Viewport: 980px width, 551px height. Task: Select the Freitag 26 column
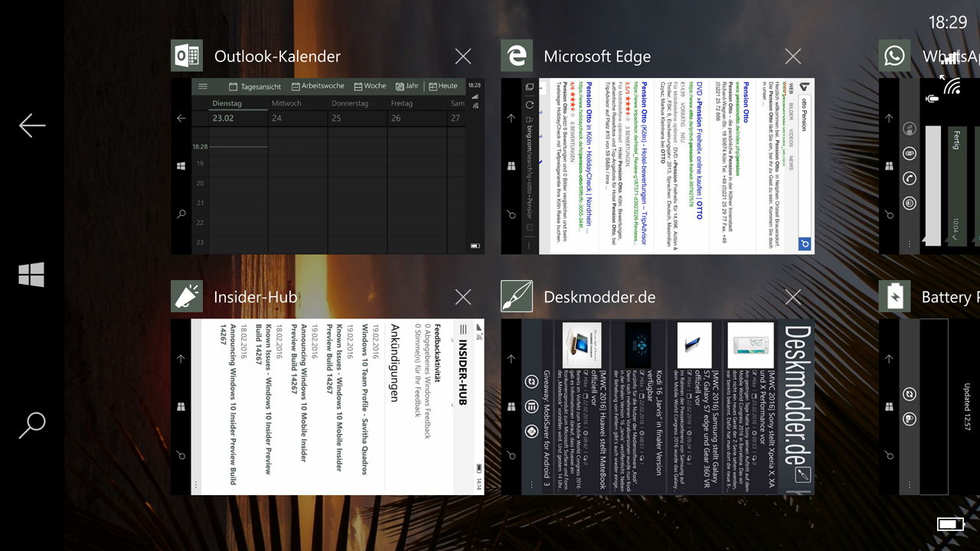click(417, 111)
